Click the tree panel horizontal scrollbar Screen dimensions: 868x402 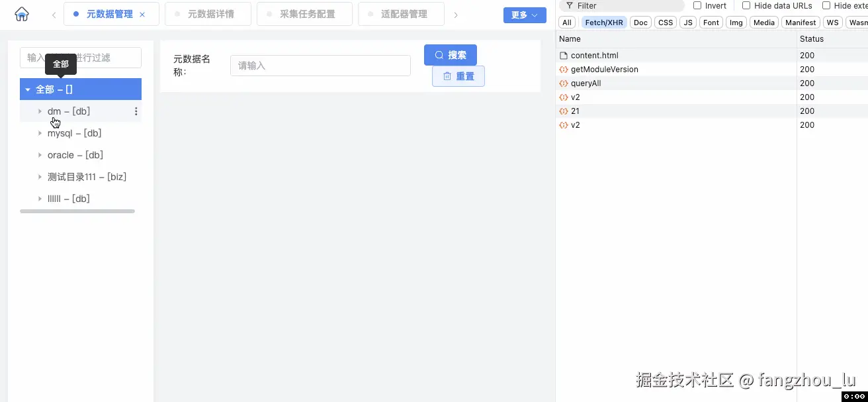(x=77, y=211)
